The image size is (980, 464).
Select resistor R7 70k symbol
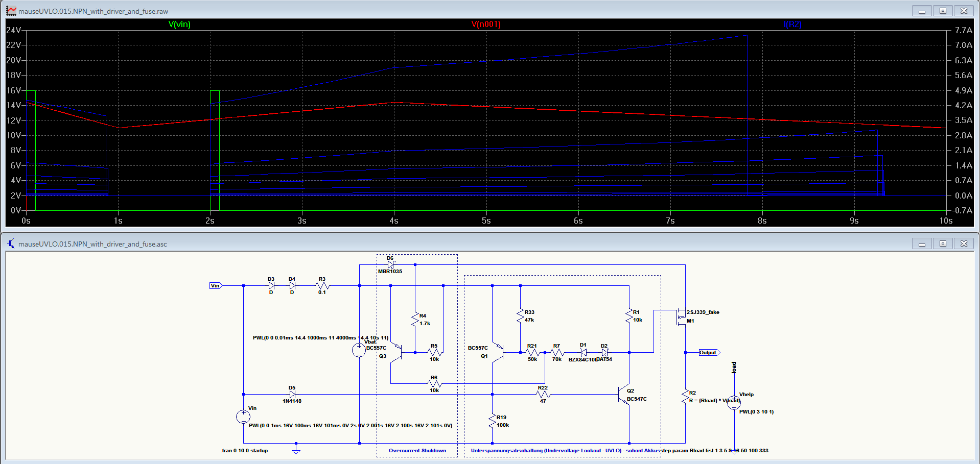[x=557, y=352]
